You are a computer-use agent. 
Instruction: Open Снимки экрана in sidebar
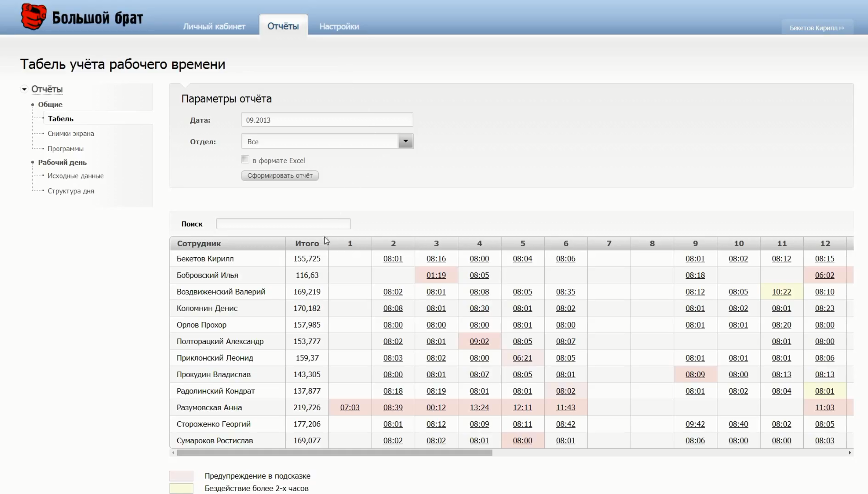(71, 134)
